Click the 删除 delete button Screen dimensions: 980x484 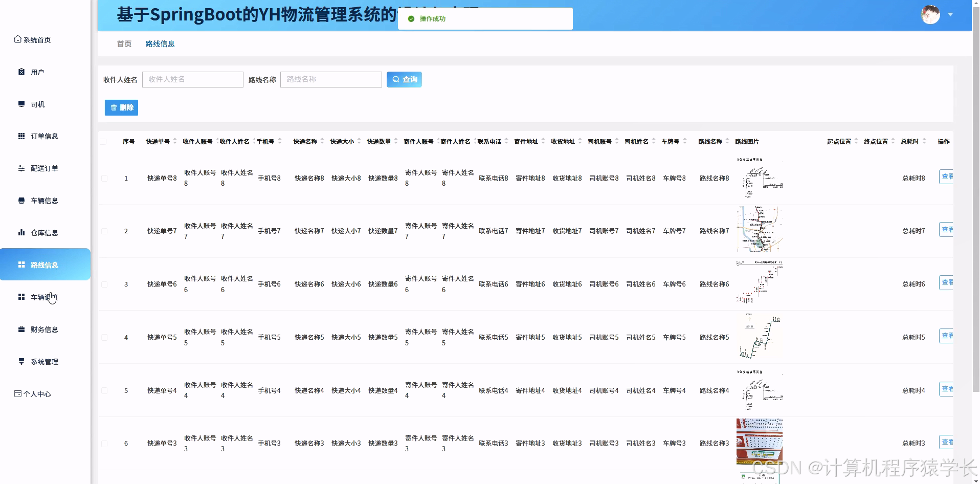[x=121, y=107]
